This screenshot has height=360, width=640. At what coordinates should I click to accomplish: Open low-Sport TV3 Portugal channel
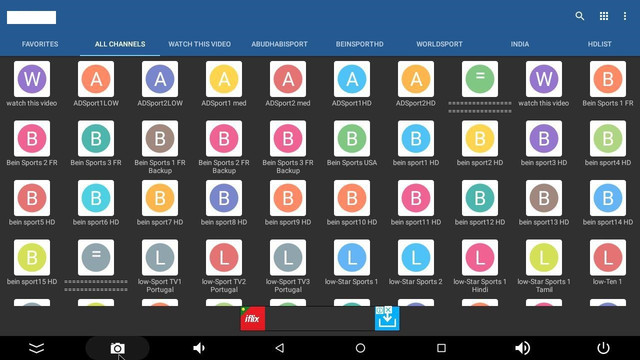pyautogui.click(x=288, y=258)
